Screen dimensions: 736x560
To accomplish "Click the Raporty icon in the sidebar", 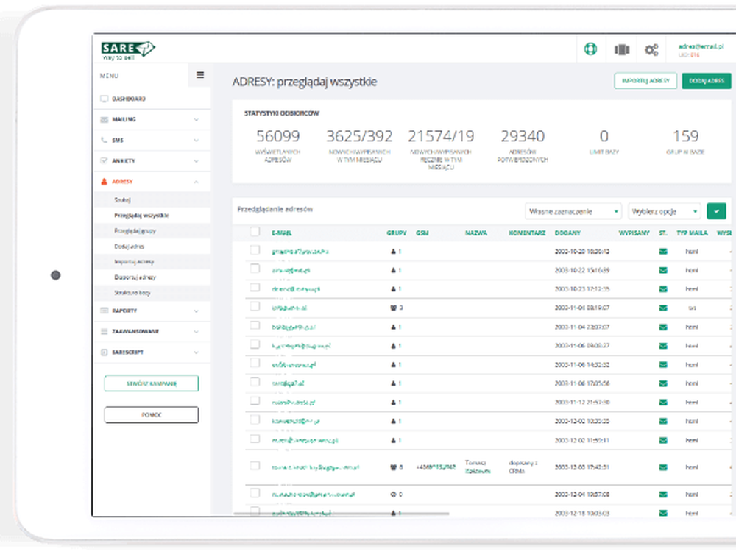I will (x=105, y=311).
